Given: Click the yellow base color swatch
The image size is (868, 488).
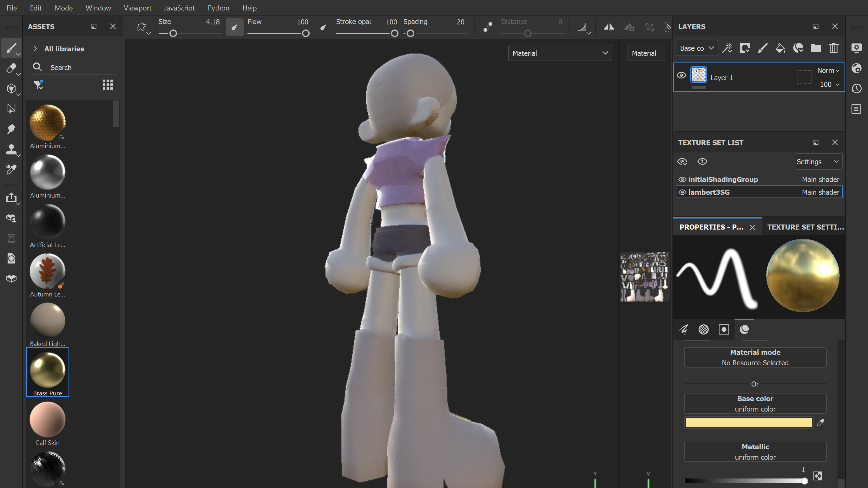Looking at the screenshot, I should (x=748, y=423).
